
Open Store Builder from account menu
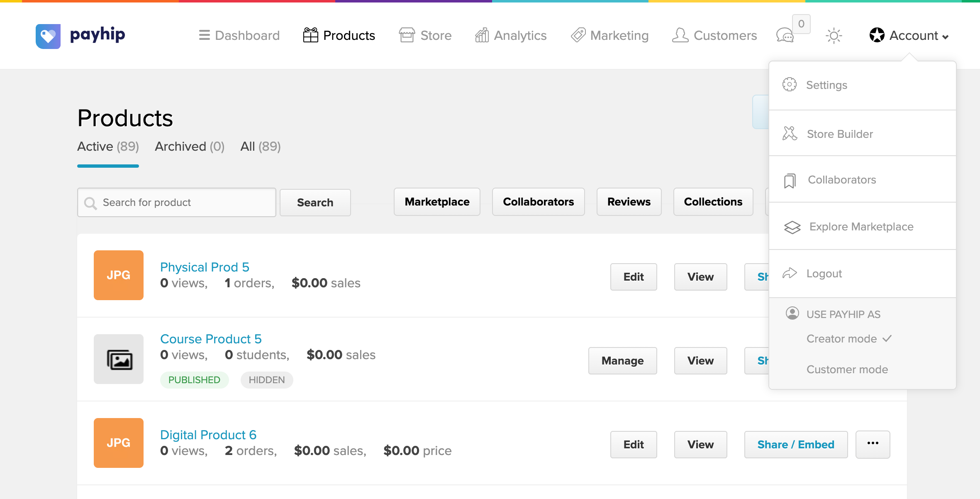point(863,134)
